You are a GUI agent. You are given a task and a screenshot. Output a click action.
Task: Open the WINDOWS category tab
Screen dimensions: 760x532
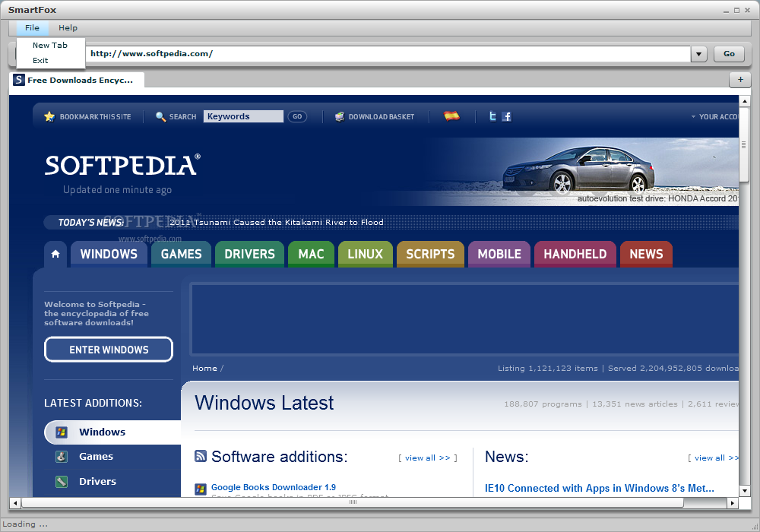[x=109, y=254]
